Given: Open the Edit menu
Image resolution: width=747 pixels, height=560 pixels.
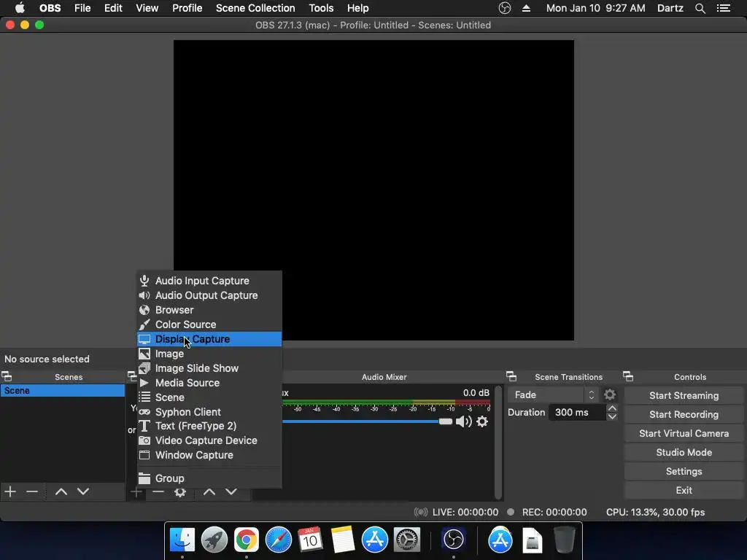Looking at the screenshot, I should (113, 8).
